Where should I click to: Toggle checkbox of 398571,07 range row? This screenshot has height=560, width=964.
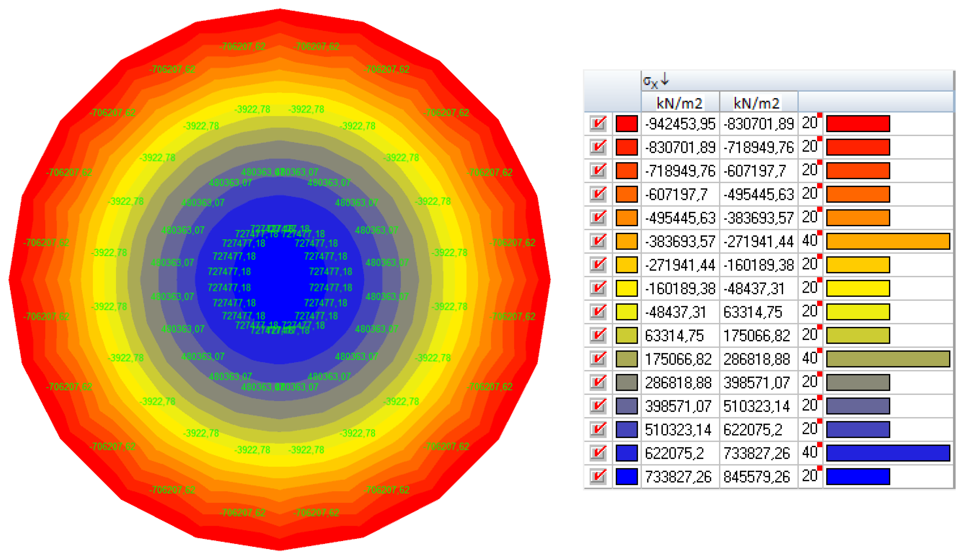coord(598,406)
